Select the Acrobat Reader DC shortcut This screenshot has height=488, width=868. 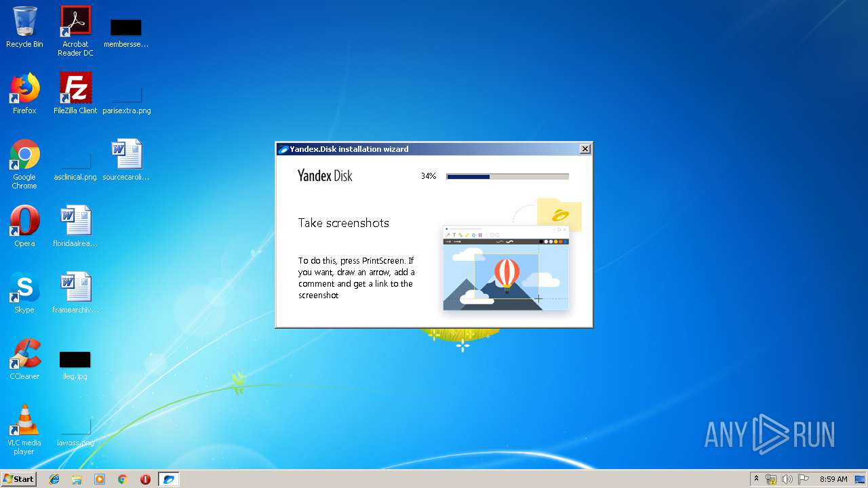pos(75,31)
